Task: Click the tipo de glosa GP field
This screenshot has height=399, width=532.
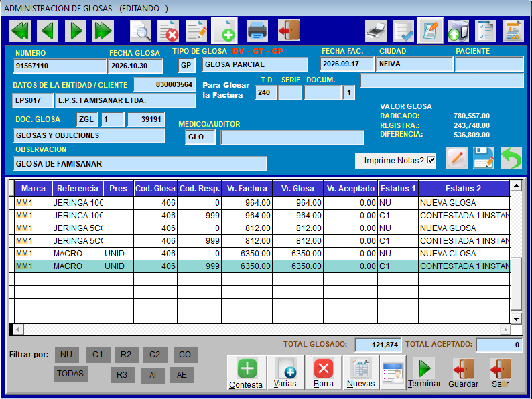Action: tap(186, 65)
